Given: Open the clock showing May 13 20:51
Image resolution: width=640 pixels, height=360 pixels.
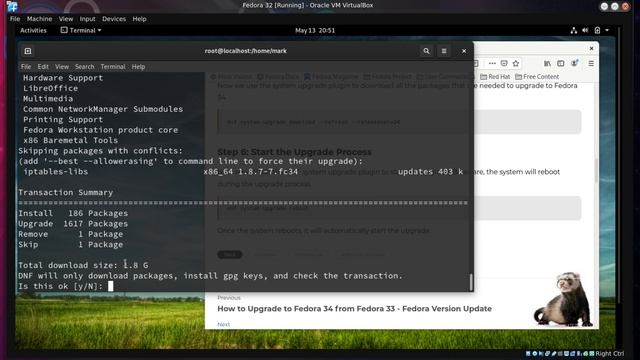Looking at the screenshot, I should click(x=315, y=30).
